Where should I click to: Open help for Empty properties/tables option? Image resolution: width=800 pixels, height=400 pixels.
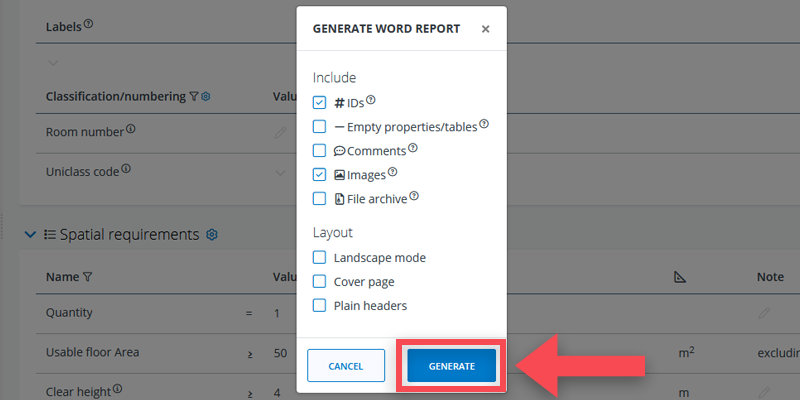click(x=484, y=124)
